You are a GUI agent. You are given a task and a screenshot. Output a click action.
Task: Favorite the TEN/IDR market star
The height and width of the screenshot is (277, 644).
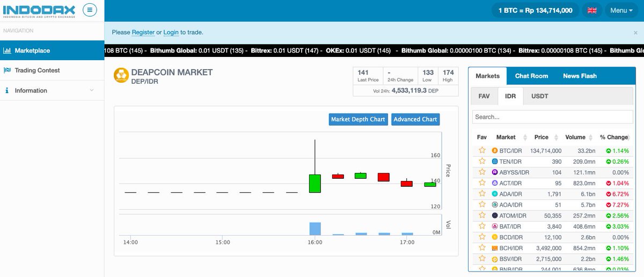tap(482, 162)
